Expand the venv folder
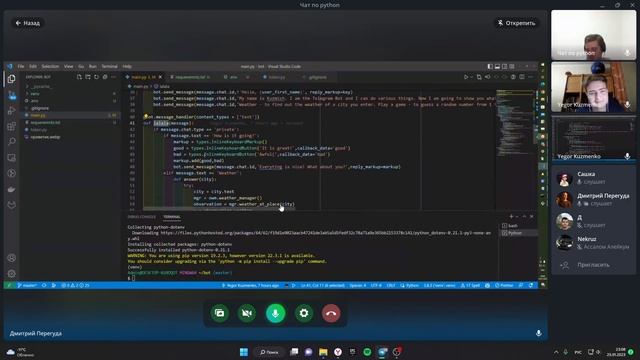Screen dimensions: 640x360 [x=70, y=93]
